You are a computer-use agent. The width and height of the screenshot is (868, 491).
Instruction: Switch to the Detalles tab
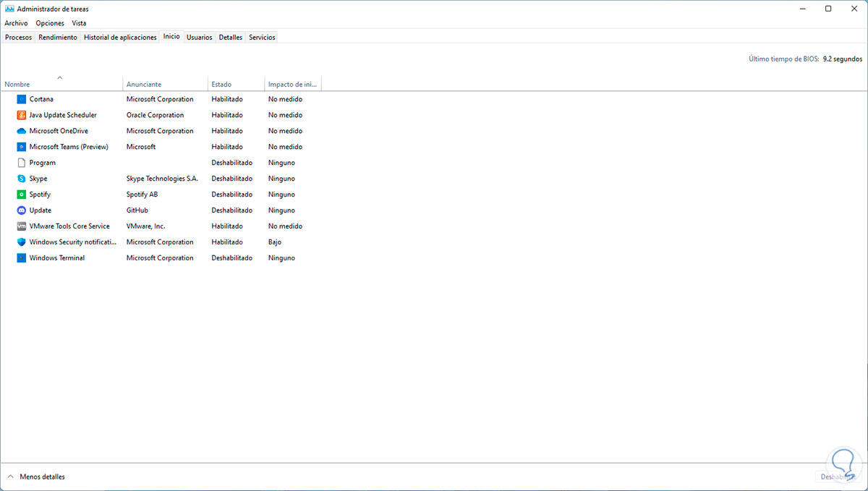tap(231, 37)
